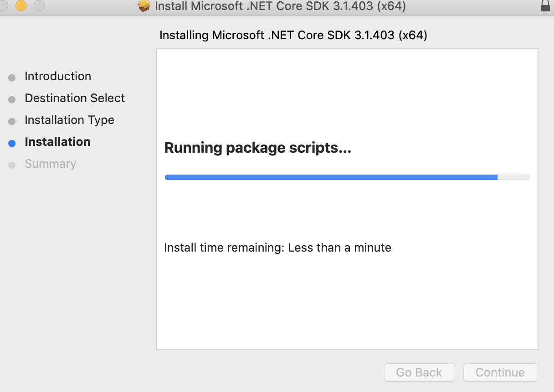The width and height of the screenshot is (554, 392).
Task: Click the Go Back button
Action: [x=419, y=372]
